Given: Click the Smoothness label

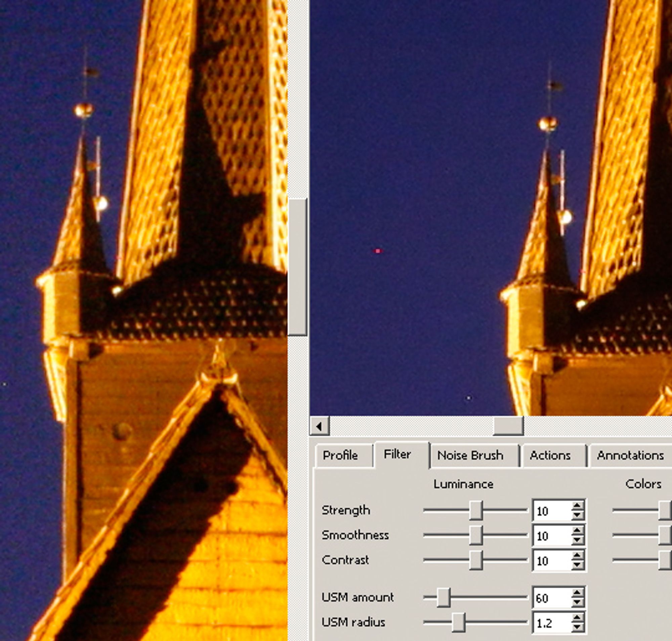Looking at the screenshot, I should 355,535.
